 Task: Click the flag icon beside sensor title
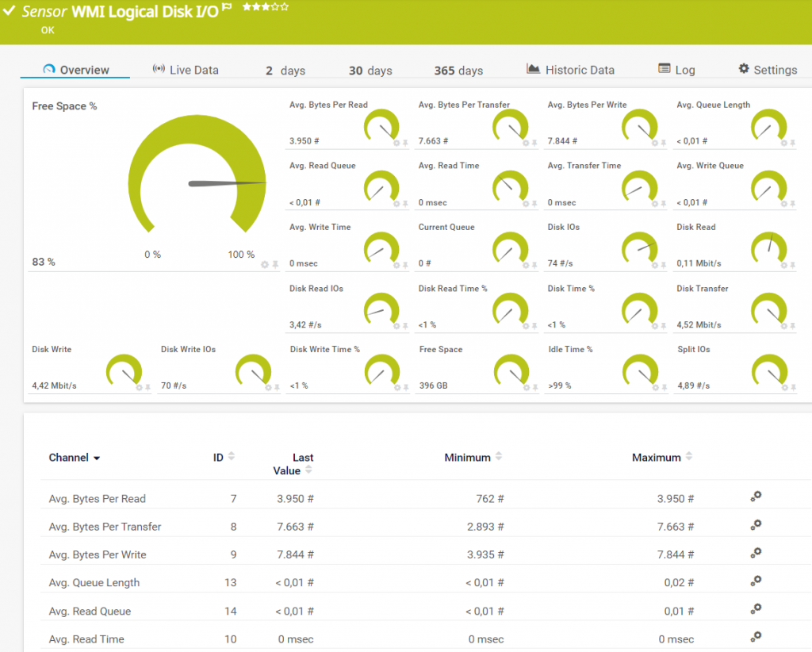pos(227,6)
